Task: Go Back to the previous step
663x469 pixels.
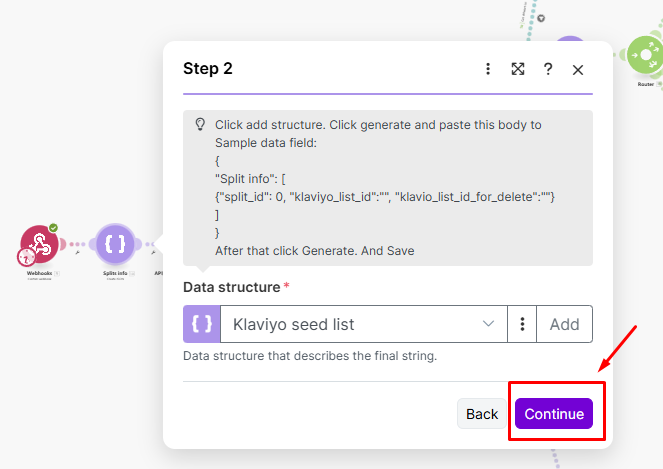Action: [x=482, y=414]
